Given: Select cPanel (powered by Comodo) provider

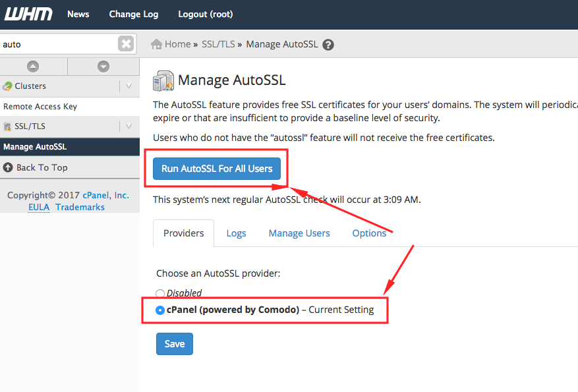Looking at the screenshot, I should tap(160, 310).
